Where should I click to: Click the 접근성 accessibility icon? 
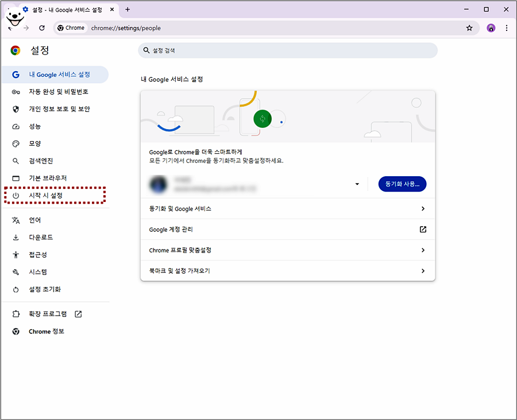16,255
